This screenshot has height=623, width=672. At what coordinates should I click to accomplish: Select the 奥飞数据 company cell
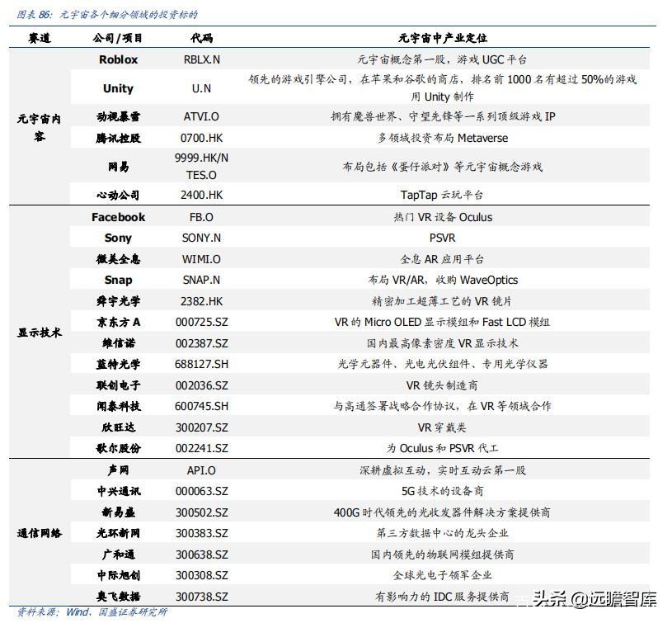pyautogui.click(x=118, y=596)
